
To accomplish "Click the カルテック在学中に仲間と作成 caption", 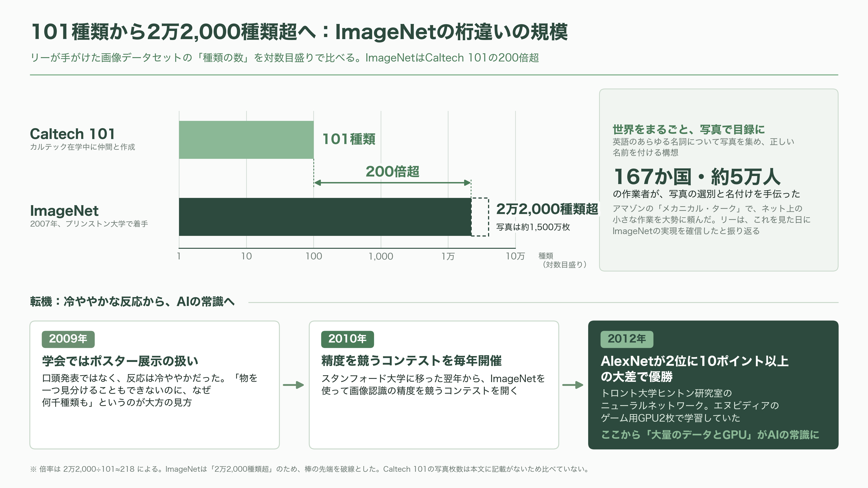I will [x=83, y=147].
